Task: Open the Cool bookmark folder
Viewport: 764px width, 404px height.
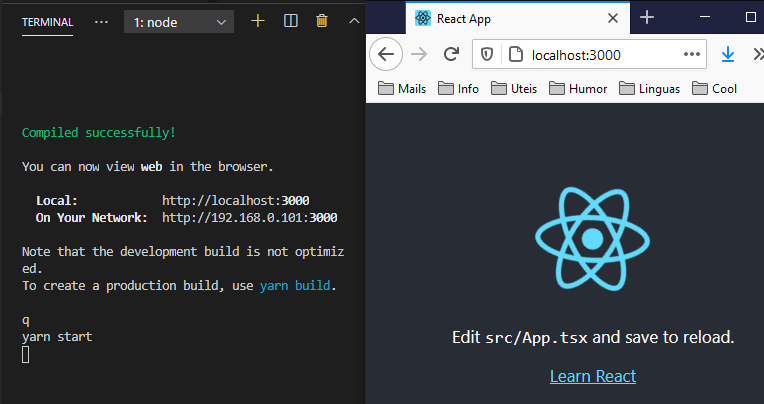Action: (x=714, y=89)
